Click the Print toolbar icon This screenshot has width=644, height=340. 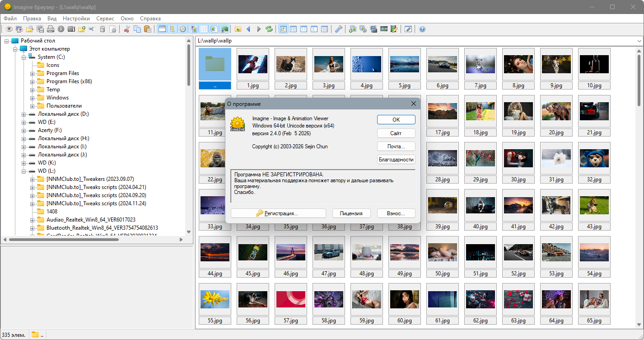[x=51, y=29]
